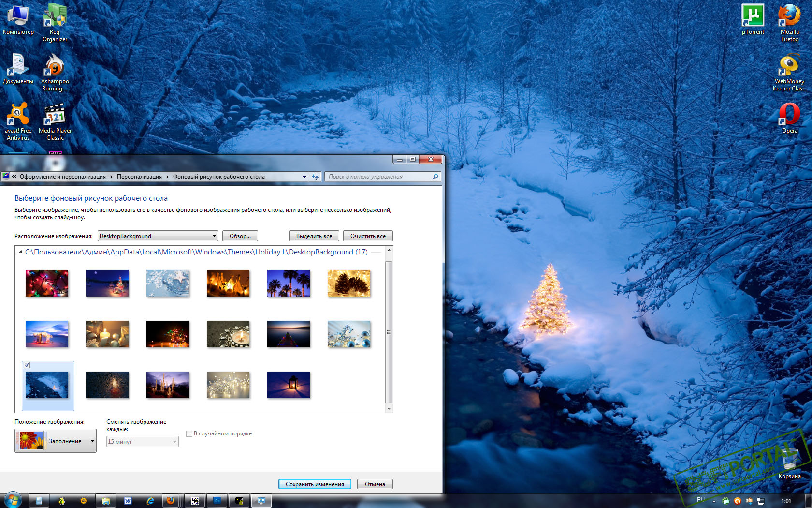Click 'Фоновый рисунок рабочего стола' breadcrumb
Screen dimensions: 812x508
(219, 177)
